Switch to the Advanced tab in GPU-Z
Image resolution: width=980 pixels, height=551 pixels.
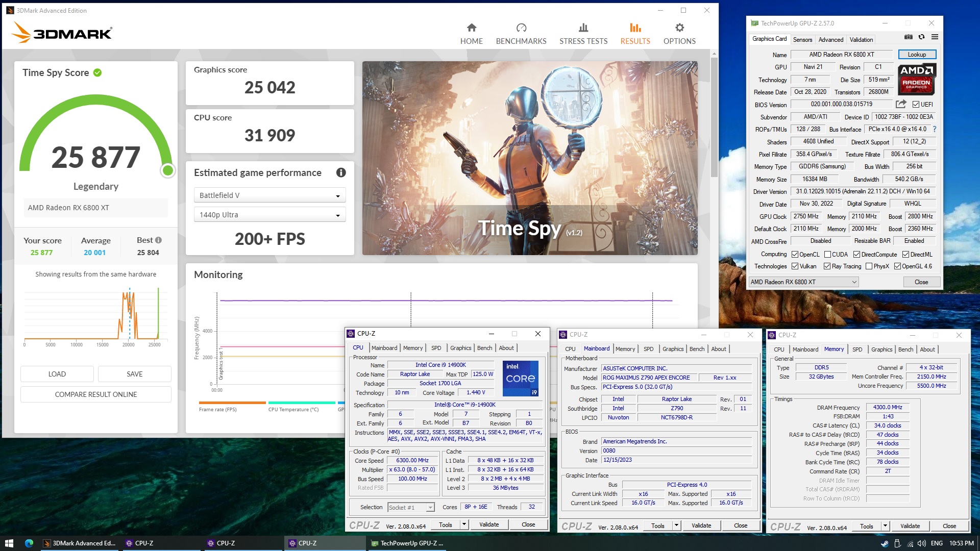(830, 39)
